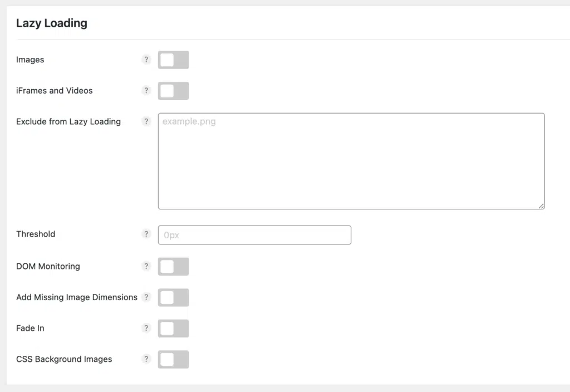The height and width of the screenshot is (392, 570).
Task: Enable Add Missing Image Dimensions switch
Action: [174, 297]
